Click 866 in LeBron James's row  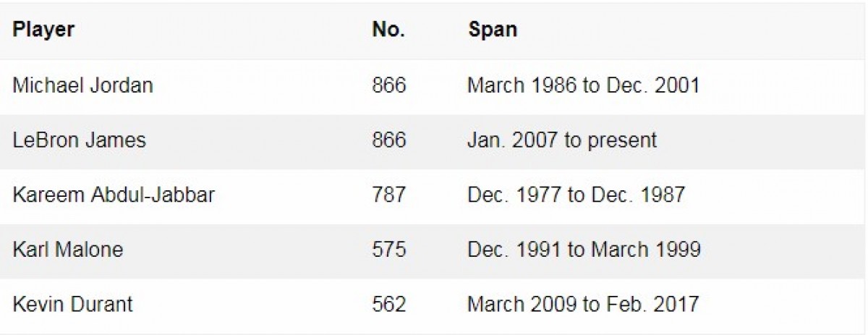[389, 140]
